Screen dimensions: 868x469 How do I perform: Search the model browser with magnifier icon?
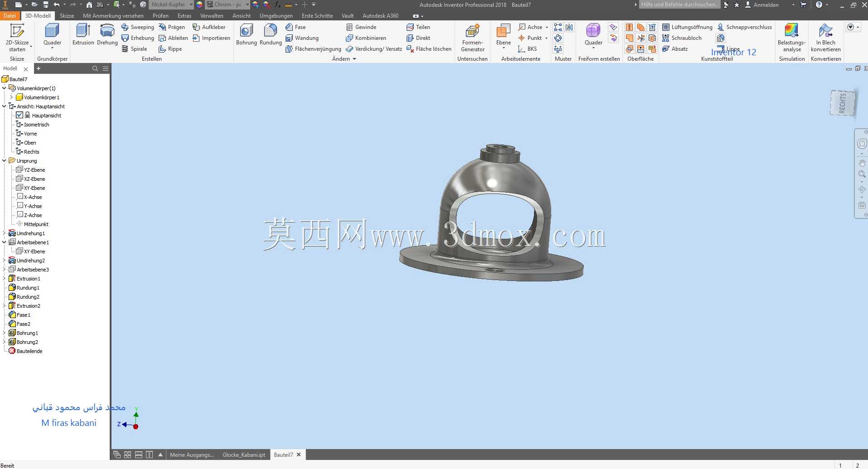click(95, 68)
